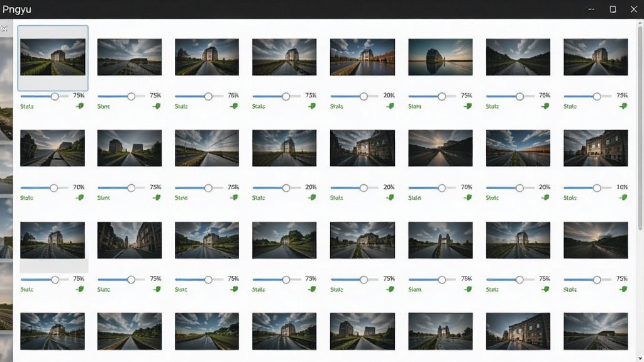Select the second-row, fifth-column building thumbnail

[x=362, y=148]
